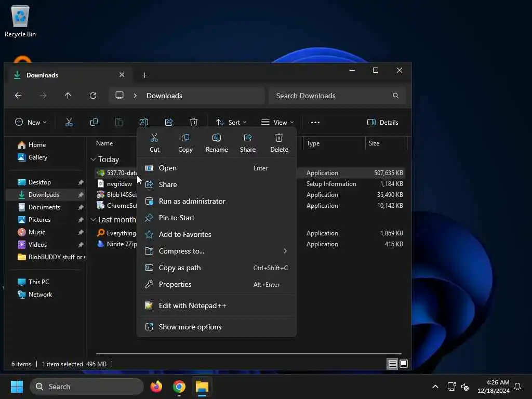Open the Recycle Bin desktop icon
The image size is (532, 399).
tap(20, 21)
